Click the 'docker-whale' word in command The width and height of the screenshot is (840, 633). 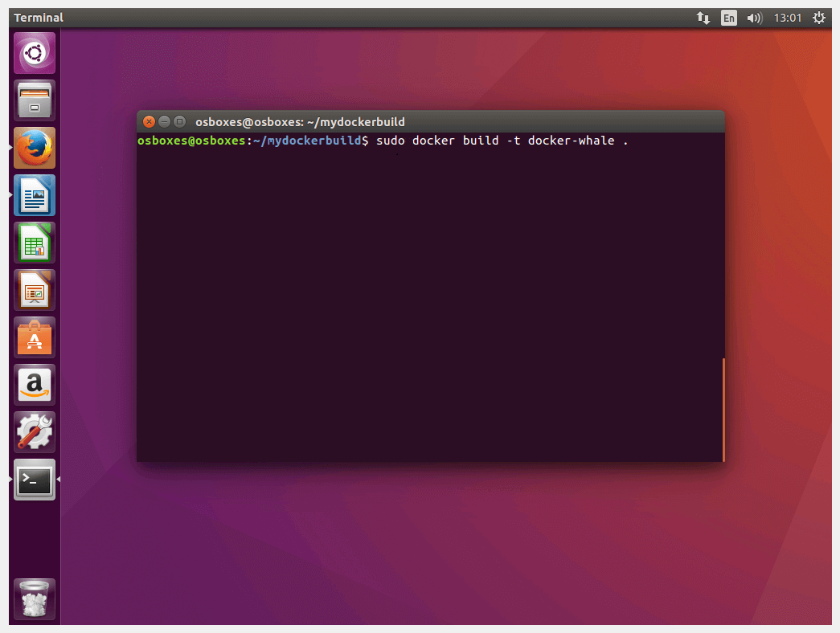(x=571, y=141)
